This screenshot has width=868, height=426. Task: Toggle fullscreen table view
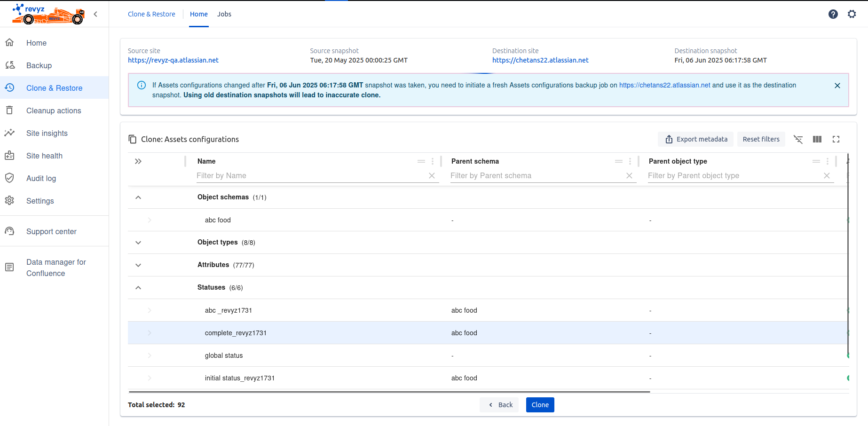tap(836, 139)
